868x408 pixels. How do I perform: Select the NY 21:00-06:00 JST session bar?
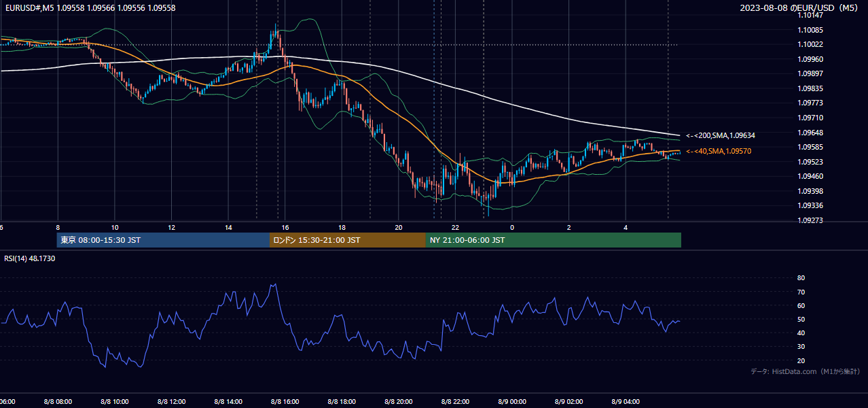point(554,240)
